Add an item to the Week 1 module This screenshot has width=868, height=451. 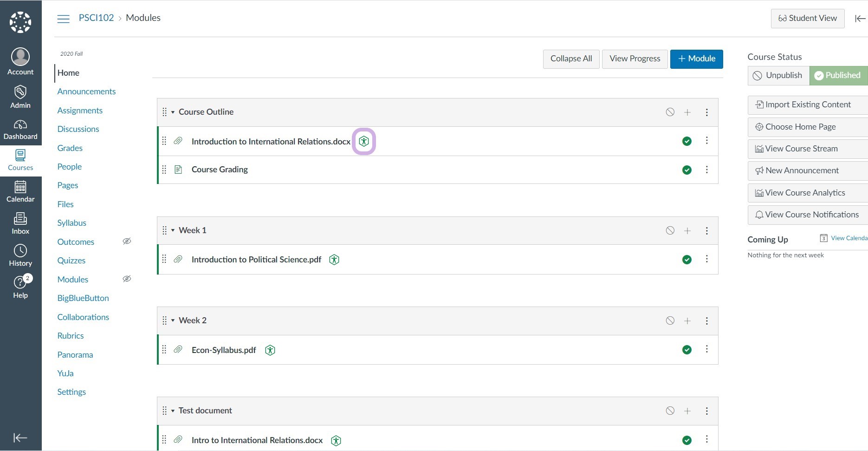687,230
